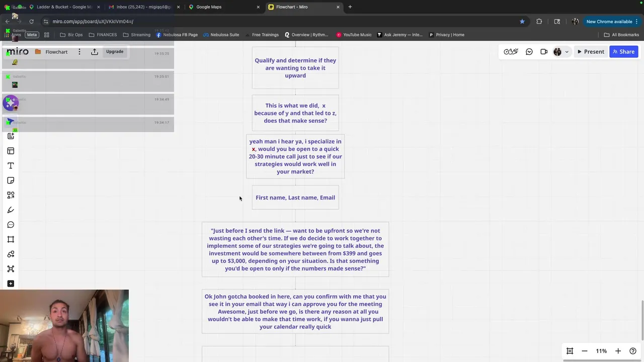
Task: Select the Comment tool in sidebar
Action: coord(11,225)
